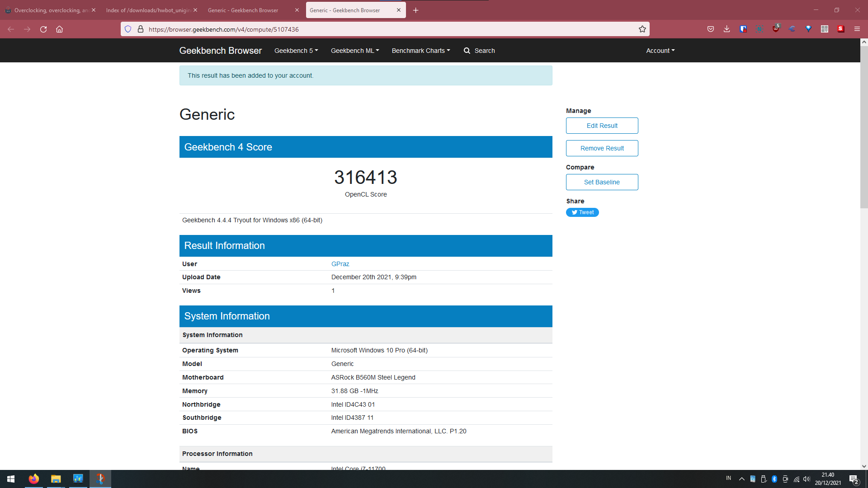Click the ASRock B560M Steel Legend value

coord(373,377)
